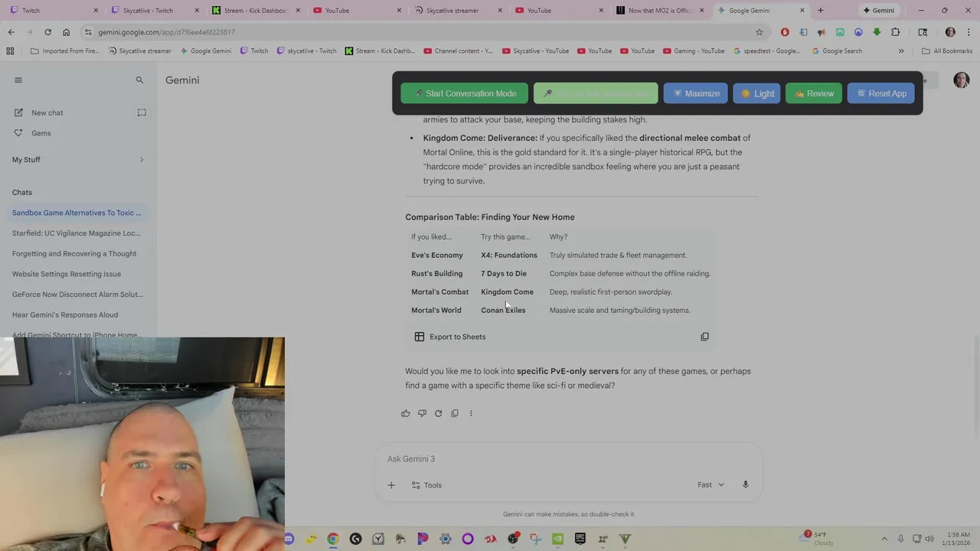The image size is (980, 551).
Task: Click the Maximize button in overlay bar
Action: (696, 93)
